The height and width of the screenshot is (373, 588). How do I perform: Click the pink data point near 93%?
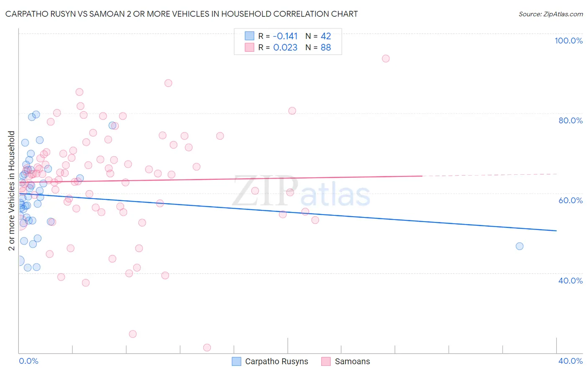coord(386,59)
